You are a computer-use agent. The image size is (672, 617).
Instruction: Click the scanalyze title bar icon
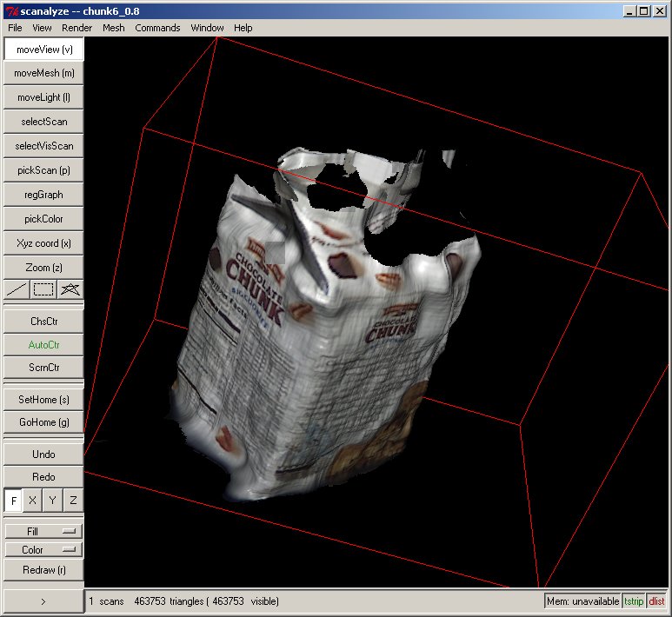click(x=10, y=10)
